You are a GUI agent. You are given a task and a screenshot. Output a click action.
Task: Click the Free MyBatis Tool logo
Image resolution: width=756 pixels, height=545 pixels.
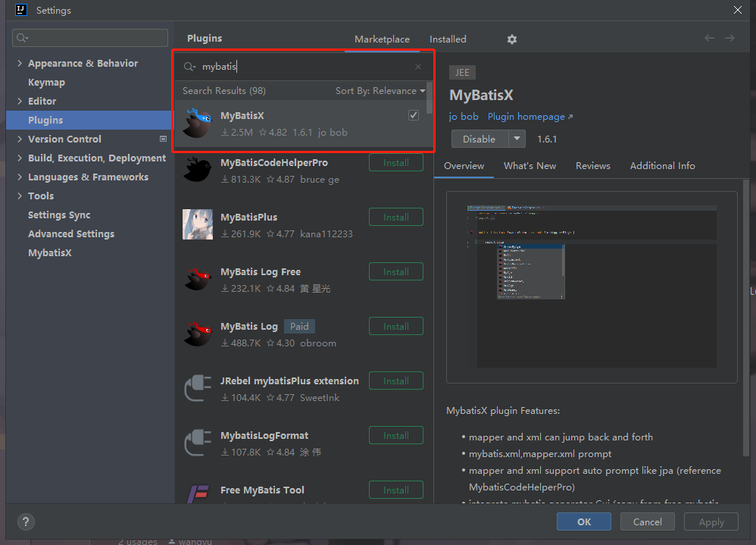[198, 493]
